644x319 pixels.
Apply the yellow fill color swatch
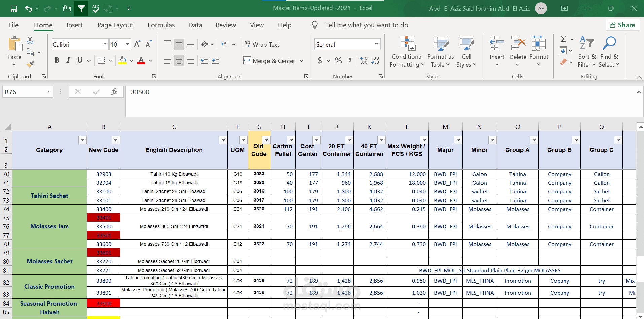click(122, 61)
